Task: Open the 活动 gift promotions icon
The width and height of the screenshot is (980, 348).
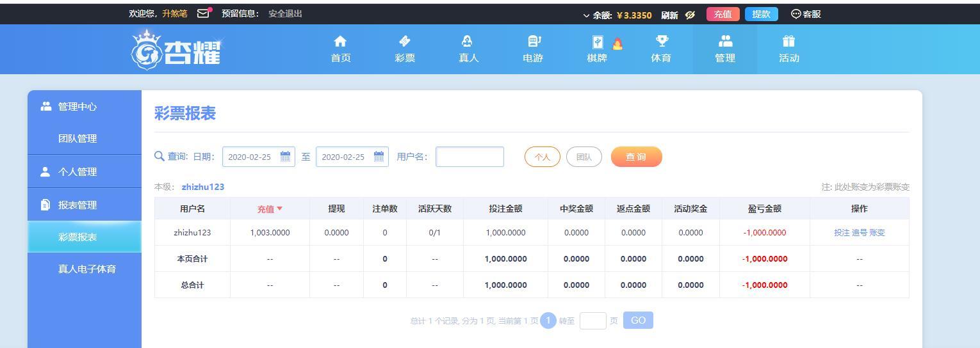Action: (x=788, y=42)
